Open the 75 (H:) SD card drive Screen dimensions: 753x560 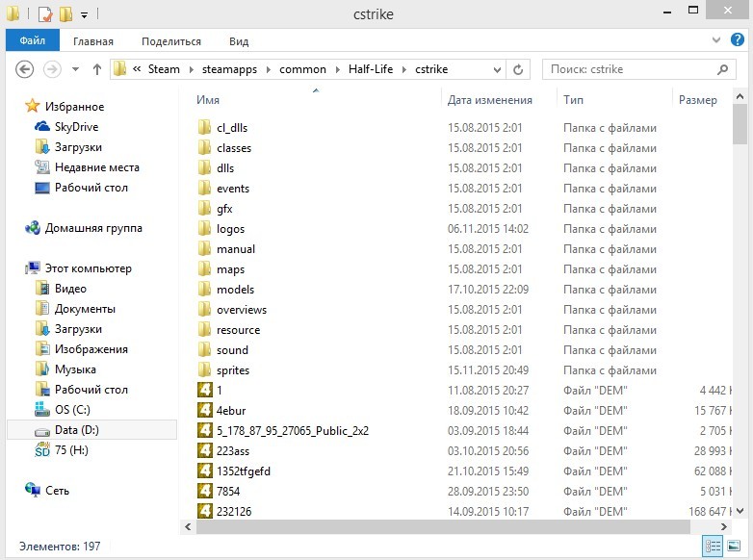pos(71,450)
